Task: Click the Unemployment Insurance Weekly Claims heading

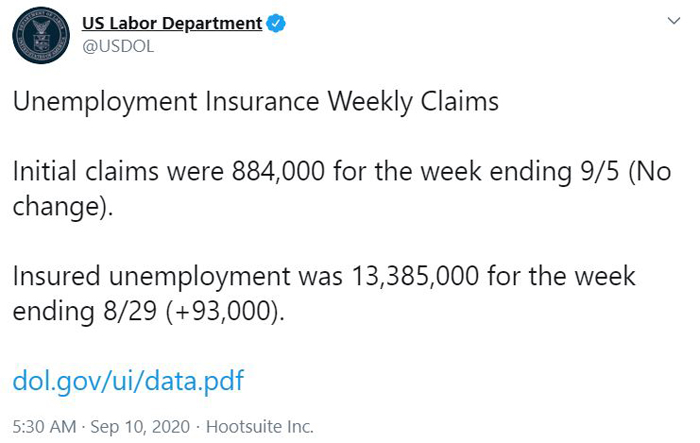Action: click(256, 102)
